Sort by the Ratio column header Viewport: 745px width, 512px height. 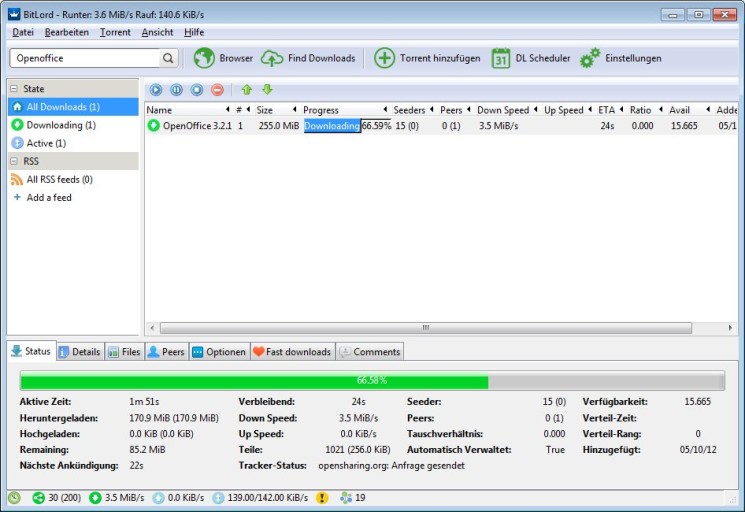point(645,110)
